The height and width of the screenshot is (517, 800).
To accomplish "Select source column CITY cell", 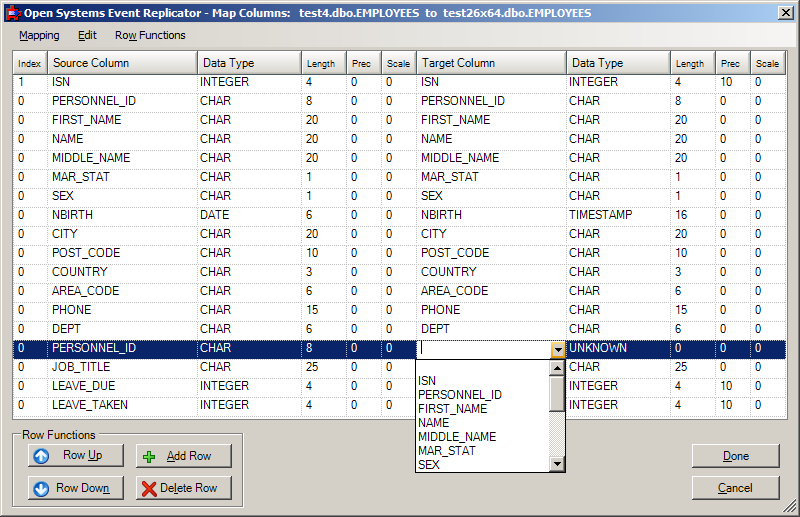I will click(122, 234).
